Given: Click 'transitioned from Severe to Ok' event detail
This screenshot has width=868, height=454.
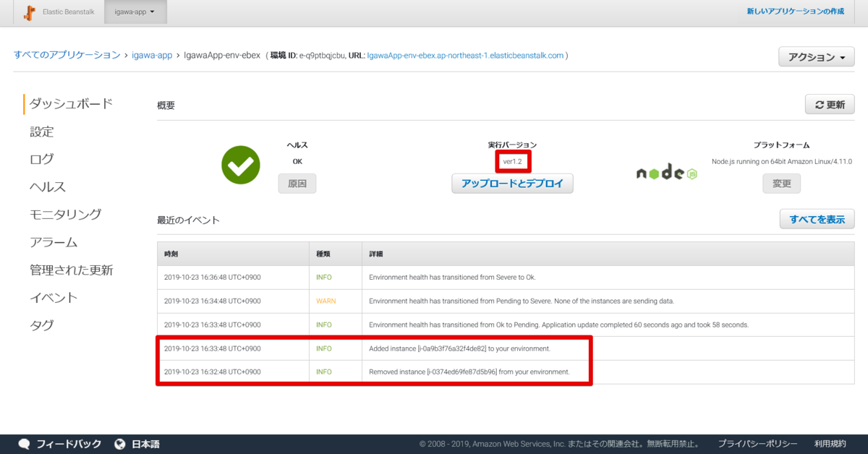Looking at the screenshot, I should point(452,278).
